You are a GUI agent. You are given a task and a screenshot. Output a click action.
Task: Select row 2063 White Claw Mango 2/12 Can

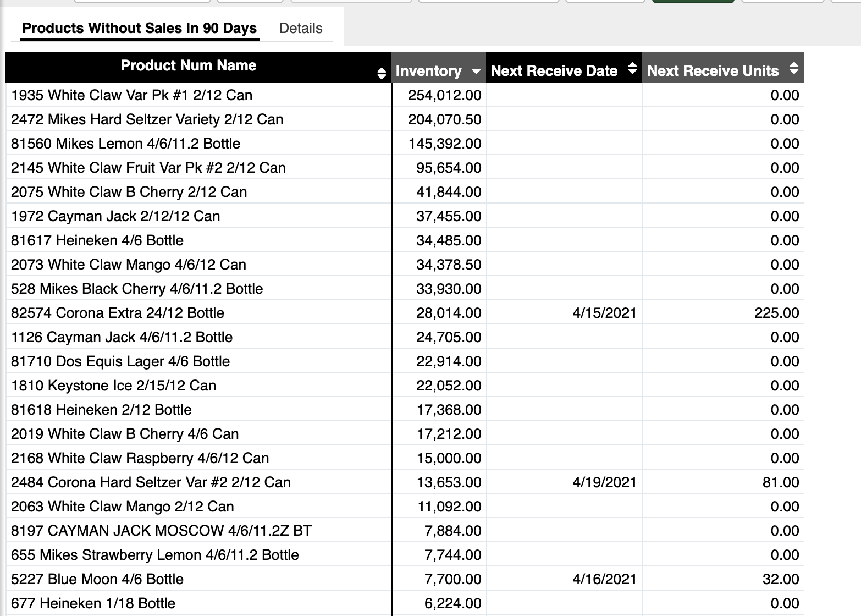(x=405, y=507)
